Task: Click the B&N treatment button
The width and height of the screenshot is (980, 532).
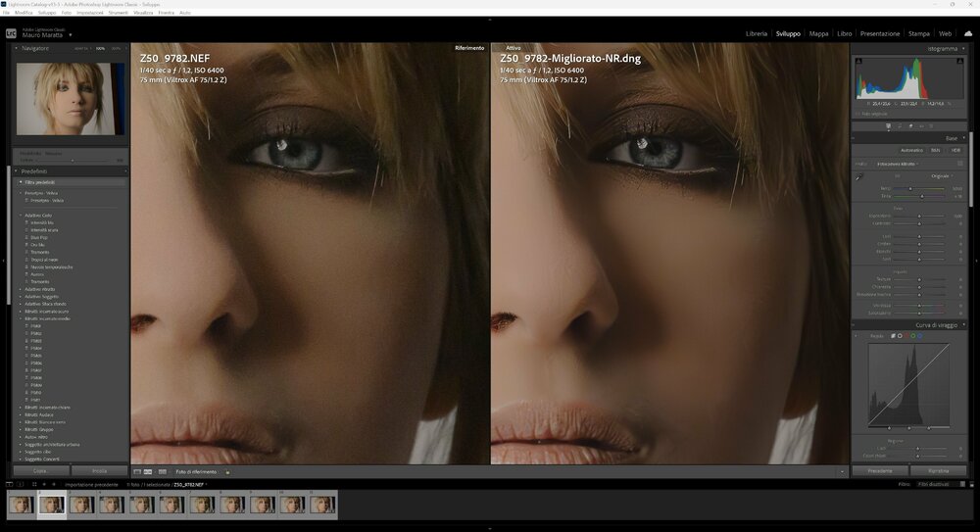Action: coord(936,150)
